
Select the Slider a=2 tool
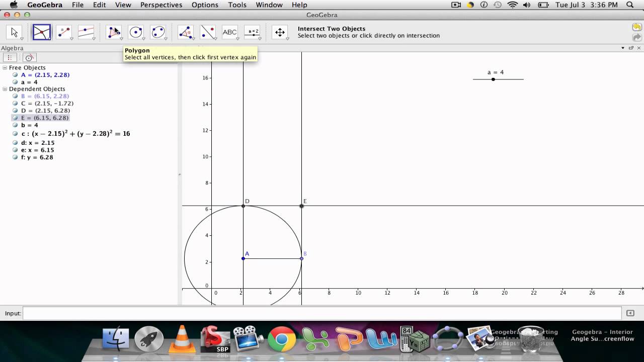coord(252,33)
